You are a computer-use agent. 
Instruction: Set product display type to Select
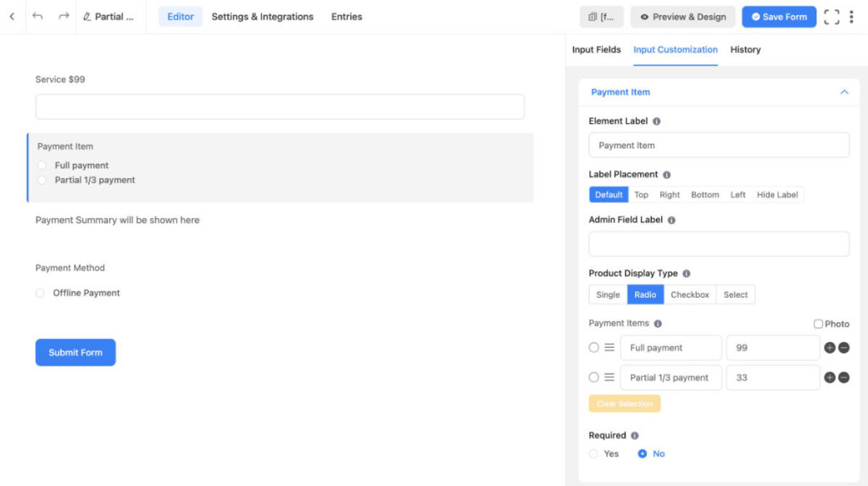click(735, 295)
